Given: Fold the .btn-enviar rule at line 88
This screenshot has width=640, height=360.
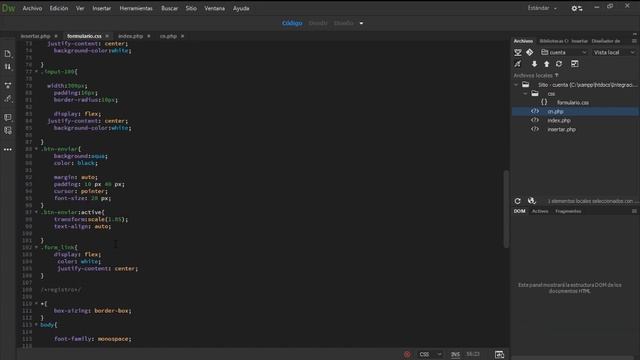Looking at the screenshot, I should (x=36, y=149).
